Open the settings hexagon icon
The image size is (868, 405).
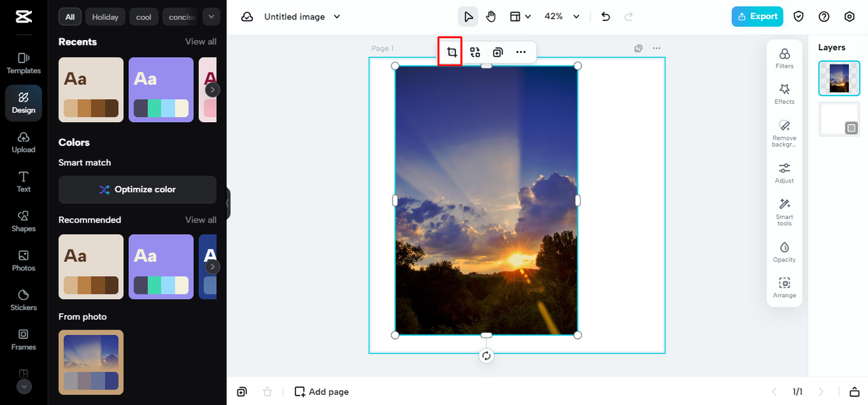[x=850, y=17]
